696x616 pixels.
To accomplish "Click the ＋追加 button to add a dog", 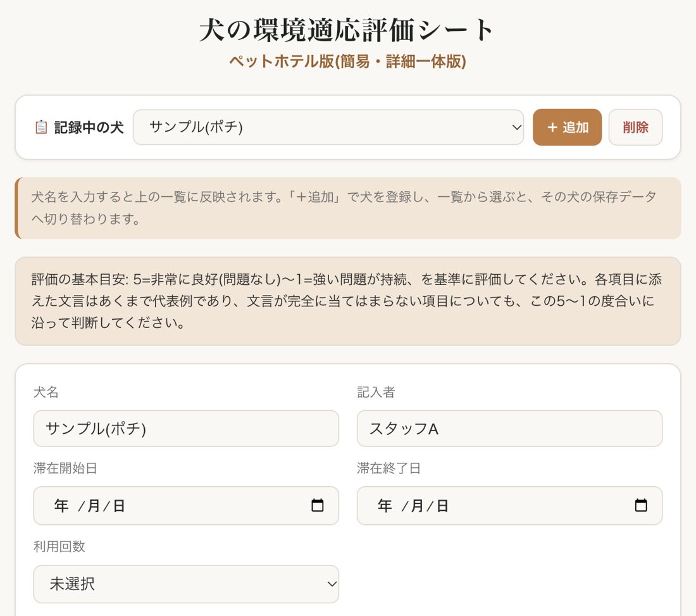I will (x=567, y=127).
